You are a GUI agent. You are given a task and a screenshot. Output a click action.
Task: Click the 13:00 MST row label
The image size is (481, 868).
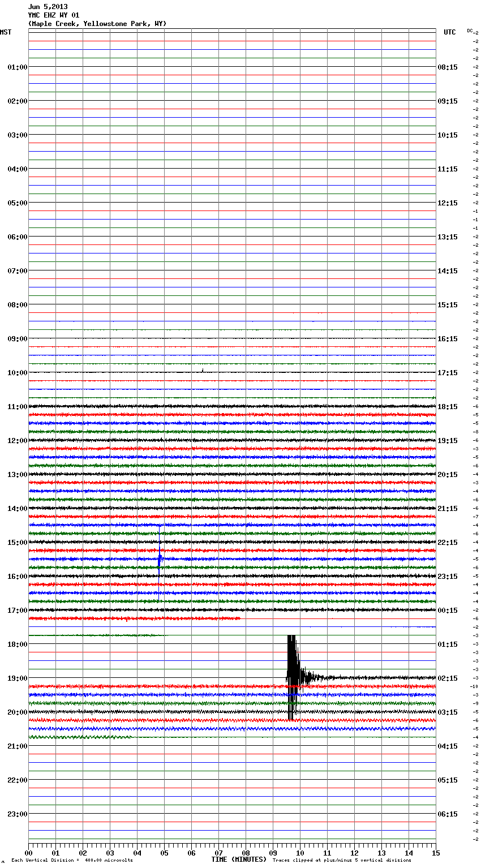point(17,474)
